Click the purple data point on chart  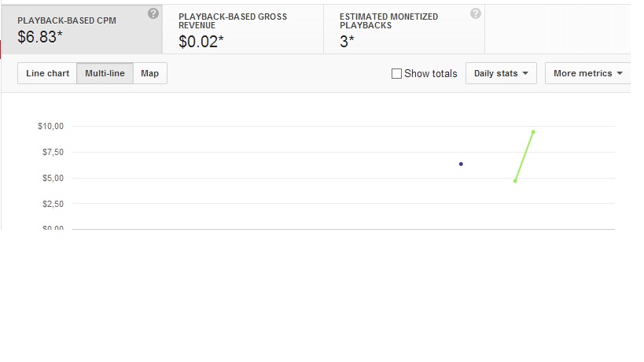[x=461, y=164]
